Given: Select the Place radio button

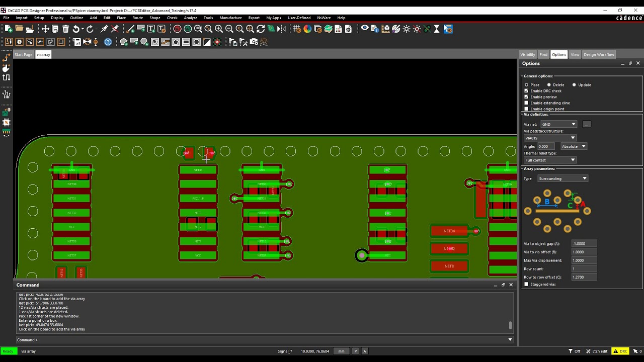Looking at the screenshot, I should tap(527, 85).
